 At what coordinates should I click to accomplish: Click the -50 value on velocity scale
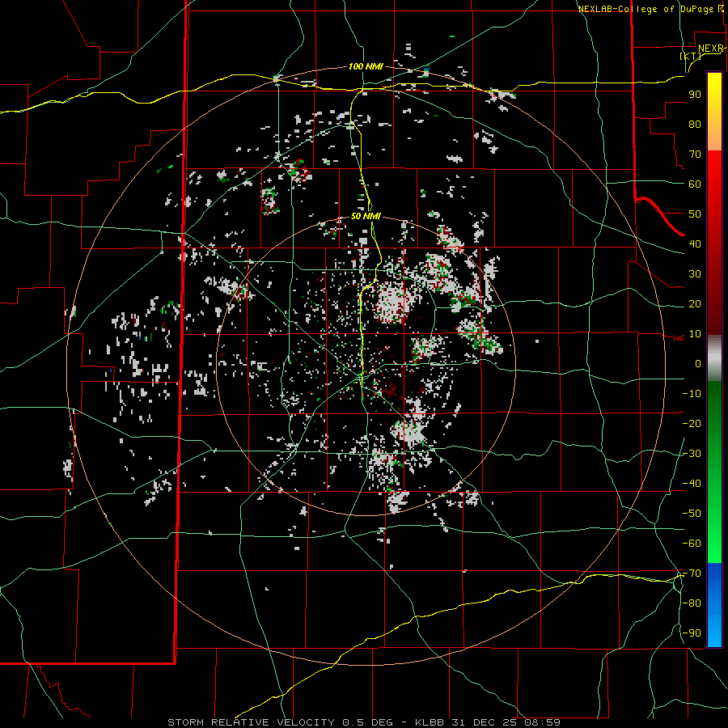coord(692,514)
